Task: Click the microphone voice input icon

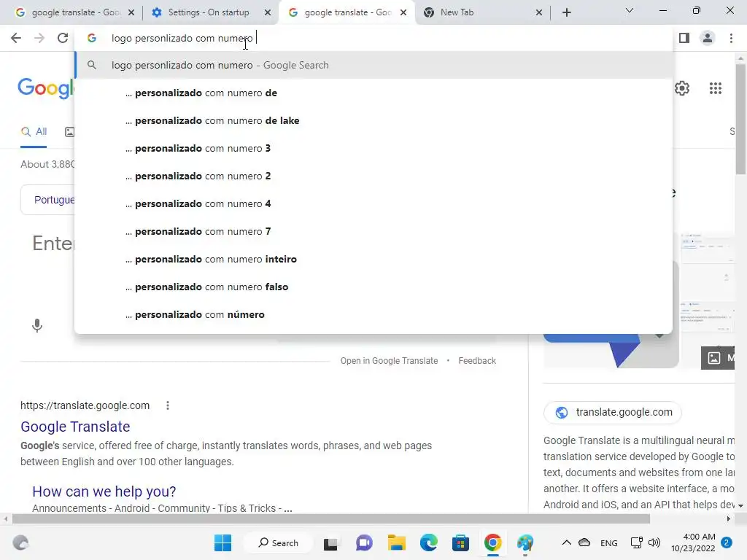Action: [x=37, y=326]
